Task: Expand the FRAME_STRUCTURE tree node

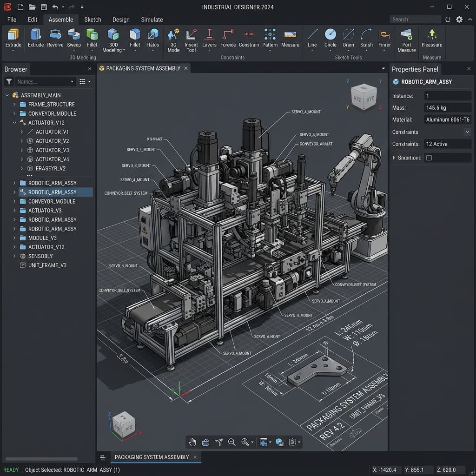Action: 14,105
